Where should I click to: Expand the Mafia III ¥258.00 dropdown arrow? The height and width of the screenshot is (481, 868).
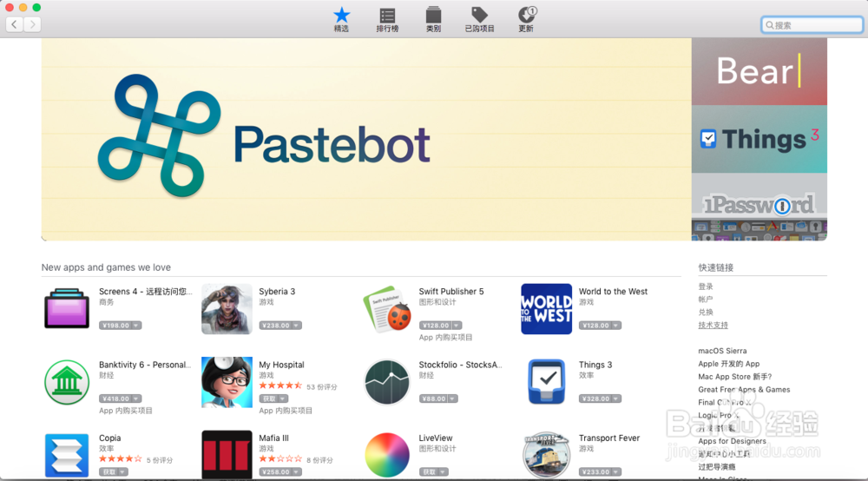coord(297,472)
